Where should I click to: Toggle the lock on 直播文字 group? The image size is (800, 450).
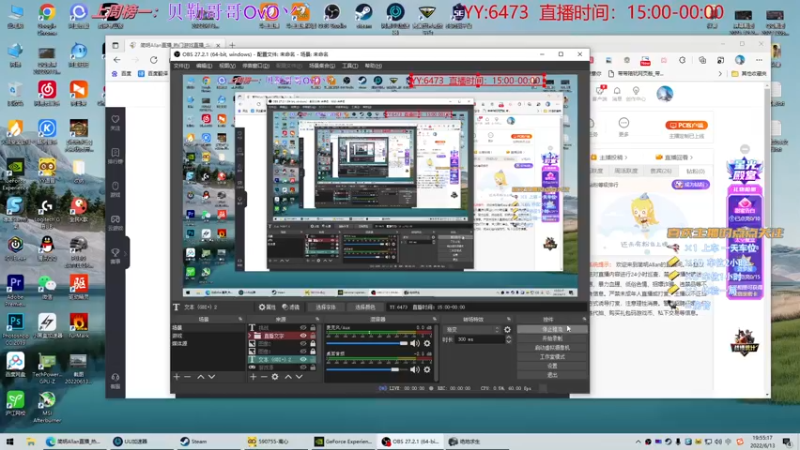click(x=313, y=336)
